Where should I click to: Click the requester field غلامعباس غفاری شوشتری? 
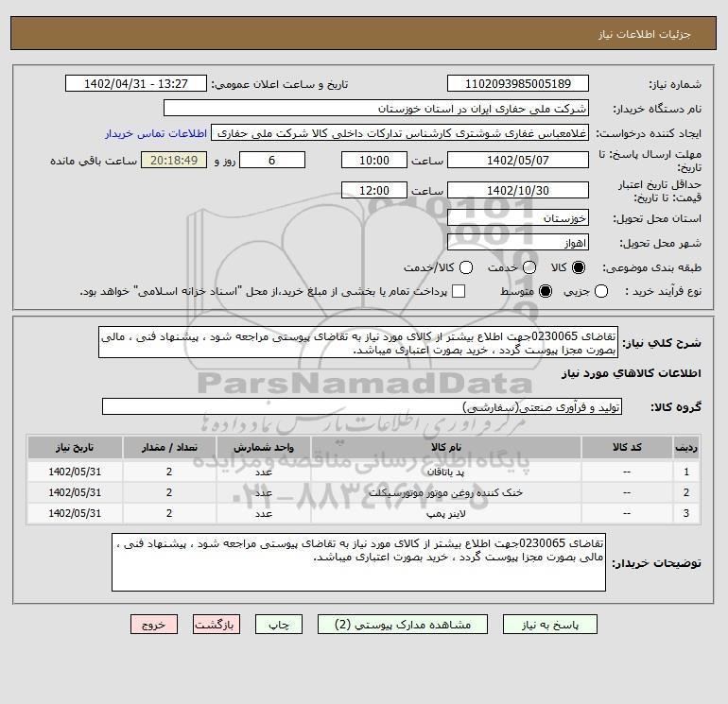tap(400, 133)
